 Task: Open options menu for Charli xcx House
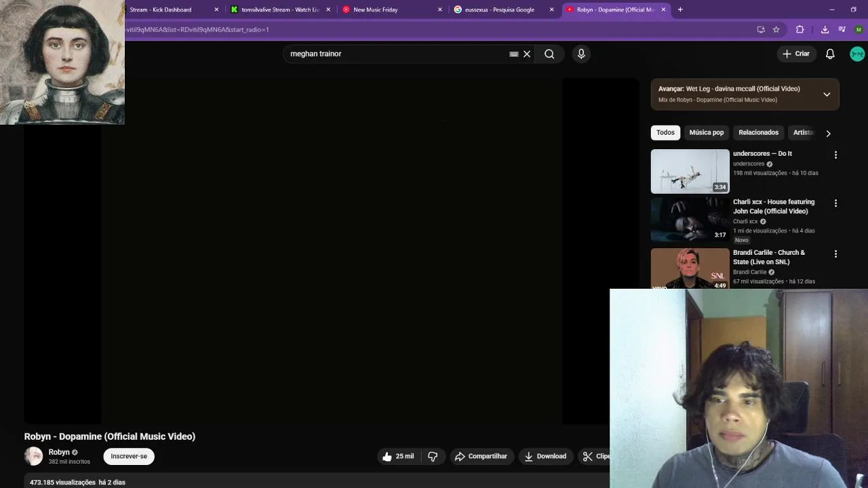(x=835, y=203)
